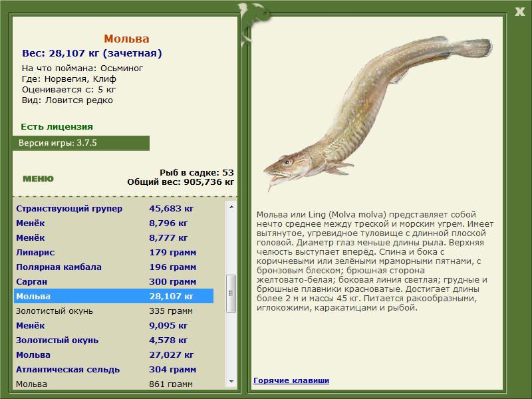This screenshot has height=399, width=532.
Task: Click the Вид: Ловится редко line
Action: coord(67,100)
